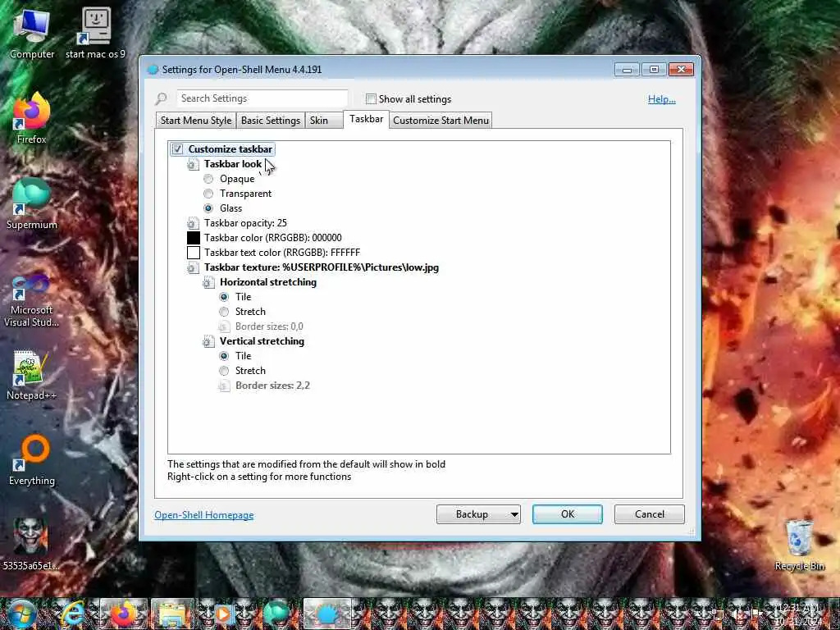Select the 'Taskbar opacity: 25' setting row
Viewport: 840px width, 630px height.
[245, 223]
